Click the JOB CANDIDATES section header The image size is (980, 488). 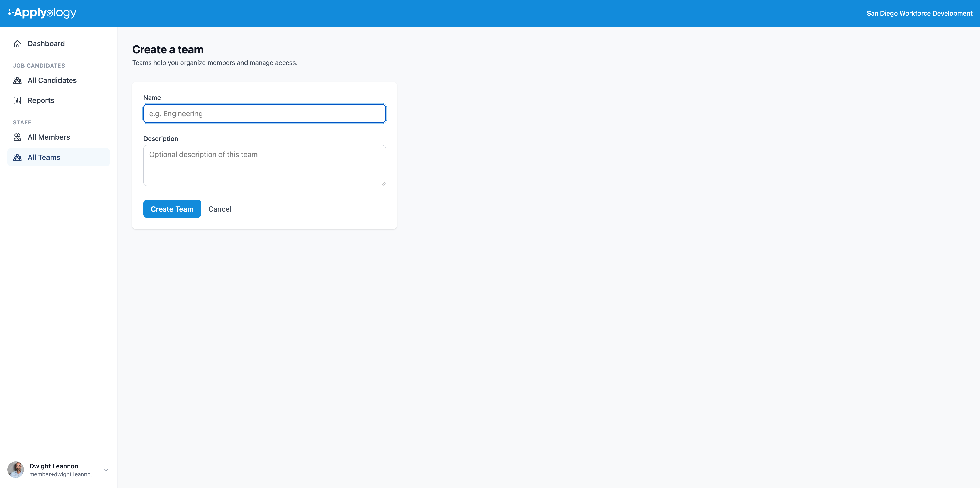pos(39,66)
